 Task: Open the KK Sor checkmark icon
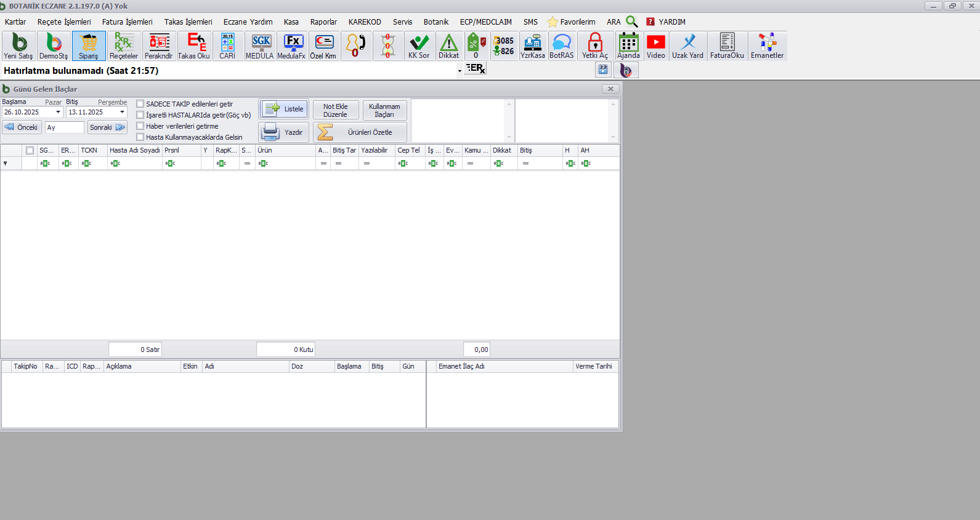coord(419,46)
